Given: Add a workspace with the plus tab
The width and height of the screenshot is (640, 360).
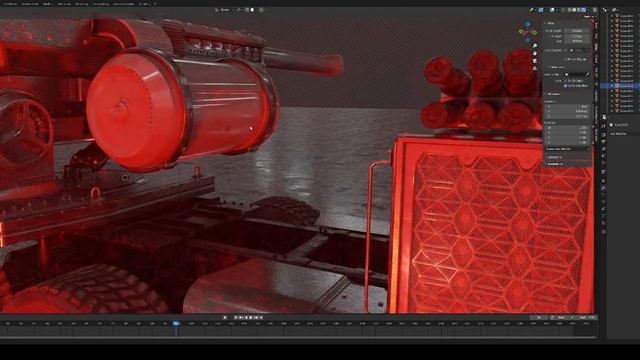Looking at the screenshot, I should tap(155, 4).
